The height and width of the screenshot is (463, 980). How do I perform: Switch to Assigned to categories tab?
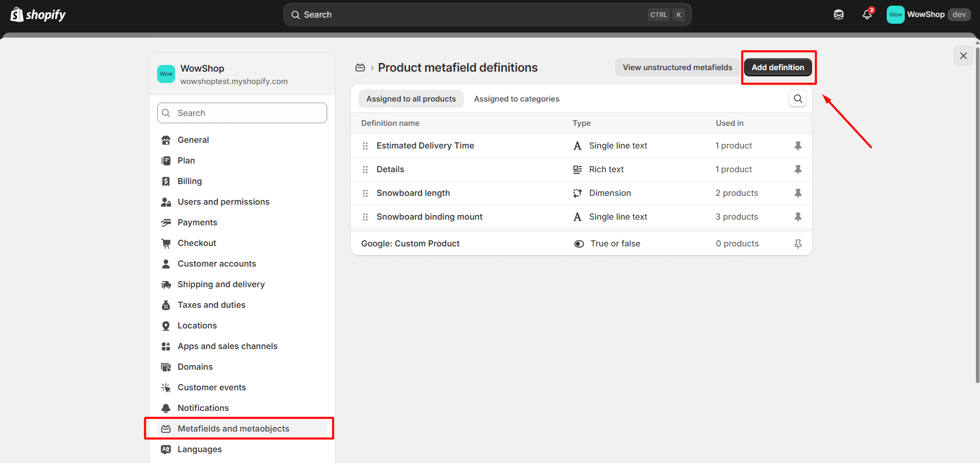click(x=516, y=99)
